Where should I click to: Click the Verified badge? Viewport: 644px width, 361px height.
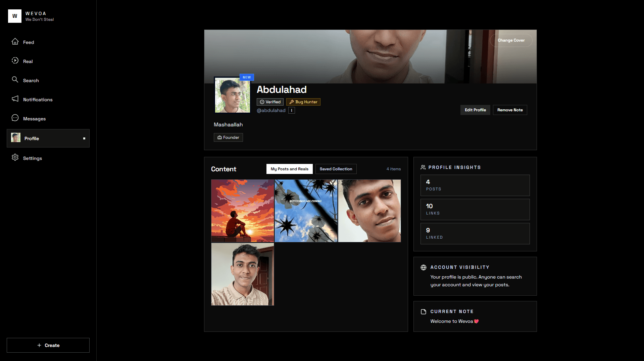point(270,102)
